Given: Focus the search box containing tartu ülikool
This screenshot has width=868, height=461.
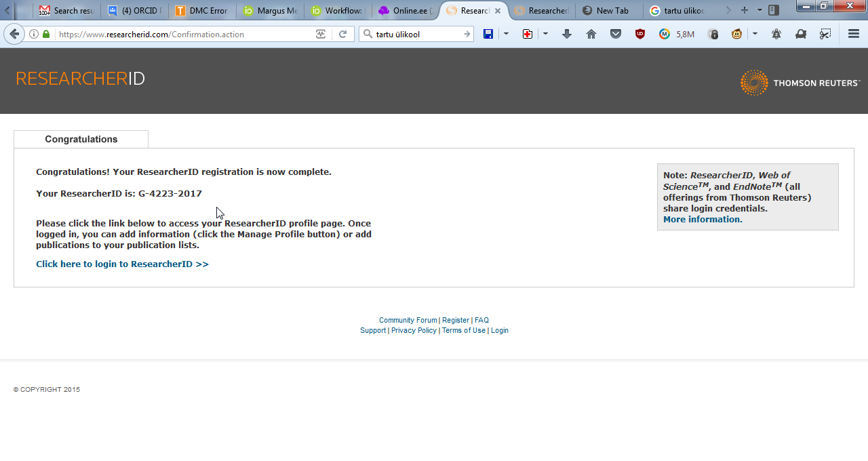Looking at the screenshot, I should pos(417,34).
